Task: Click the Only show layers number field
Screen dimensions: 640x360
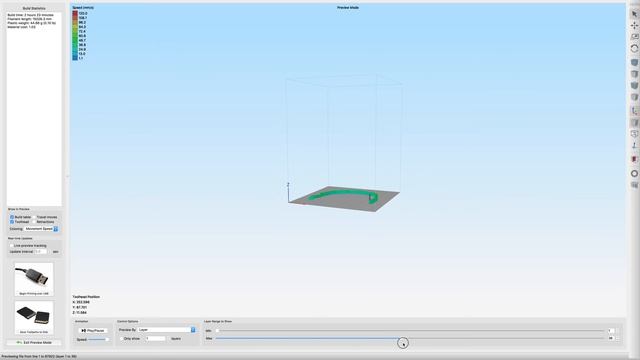Action: tap(156, 339)
